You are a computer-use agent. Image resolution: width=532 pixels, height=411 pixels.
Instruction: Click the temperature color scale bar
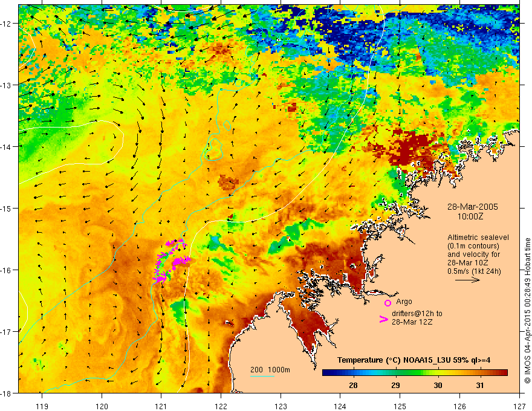point(415,373)
